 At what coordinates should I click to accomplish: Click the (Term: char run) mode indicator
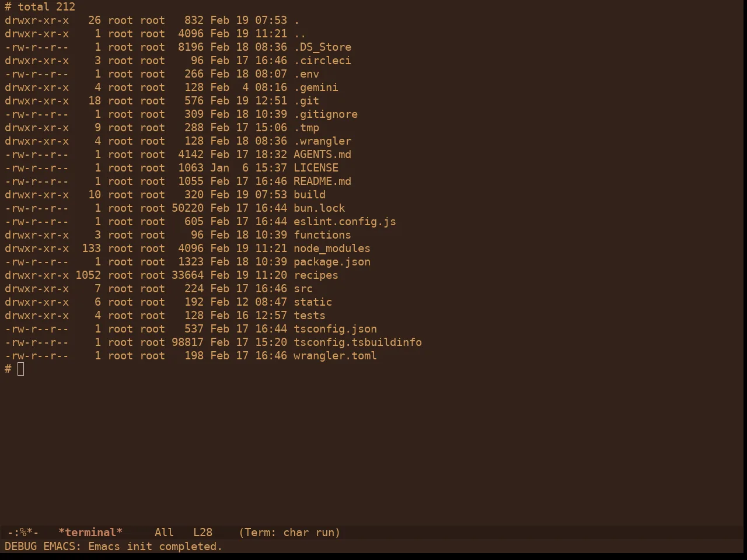click(289, 533)
